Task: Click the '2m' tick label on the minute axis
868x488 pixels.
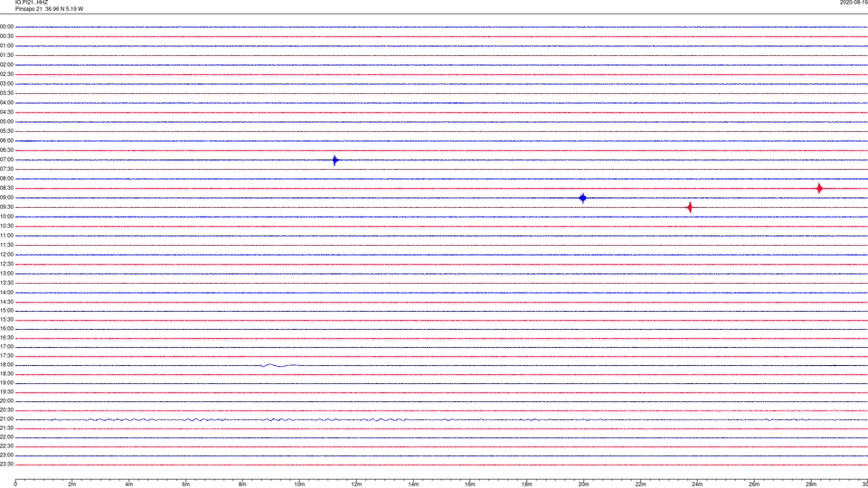Action: point(72,484)
